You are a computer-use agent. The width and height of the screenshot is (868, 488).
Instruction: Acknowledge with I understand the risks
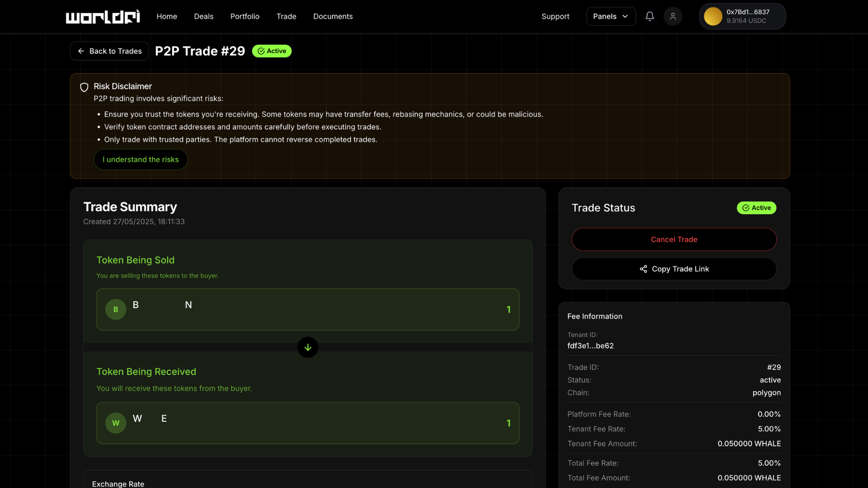(x=141, y=160)
